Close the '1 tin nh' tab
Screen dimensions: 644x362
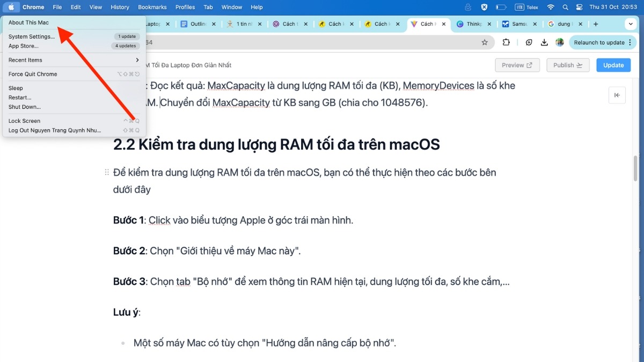pos(260,24)
